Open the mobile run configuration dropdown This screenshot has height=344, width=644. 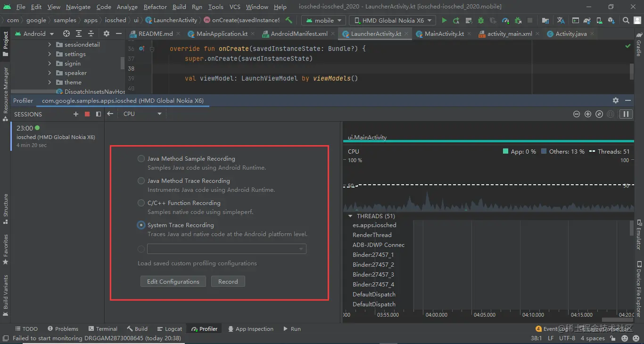(322, 20)
